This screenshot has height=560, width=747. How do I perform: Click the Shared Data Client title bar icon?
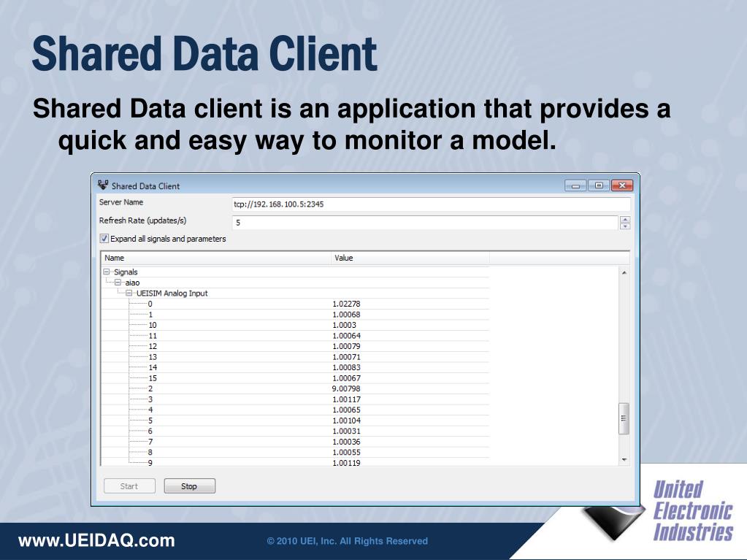click(x=103, y=185)
